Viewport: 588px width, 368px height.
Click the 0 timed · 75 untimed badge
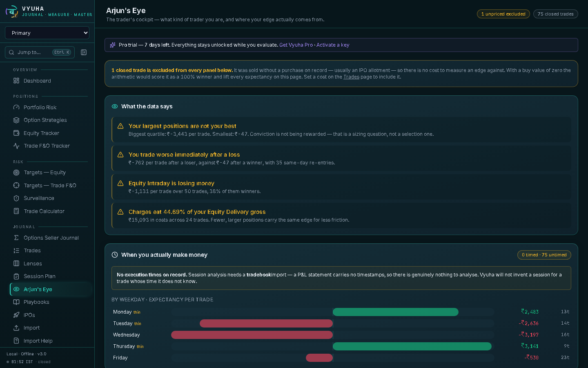(544, 255)
